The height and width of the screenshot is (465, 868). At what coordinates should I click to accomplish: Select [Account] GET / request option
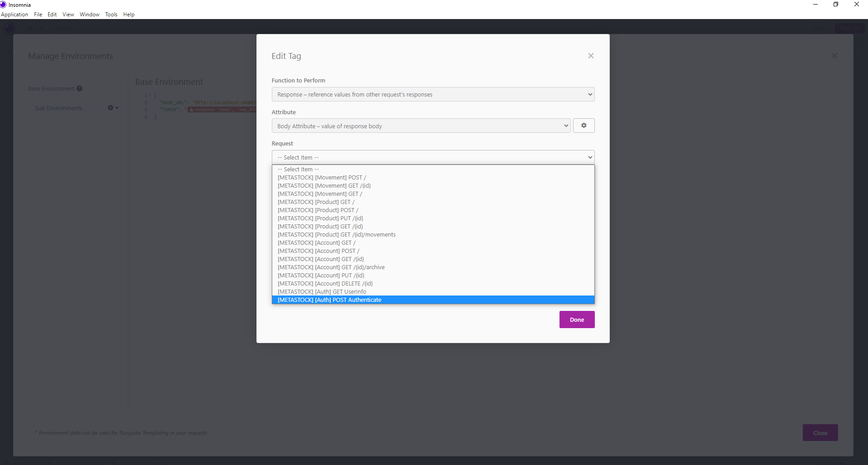tap(433, 243)
